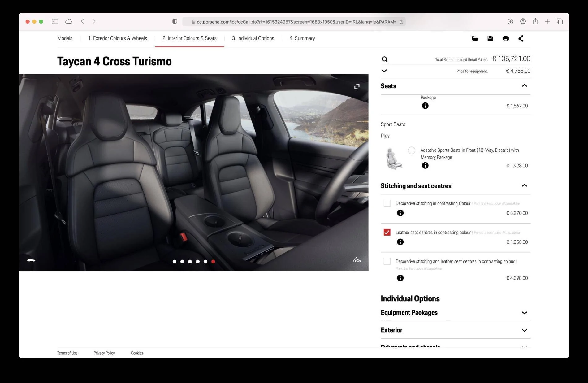Reload the page

[x=401, y=22]
